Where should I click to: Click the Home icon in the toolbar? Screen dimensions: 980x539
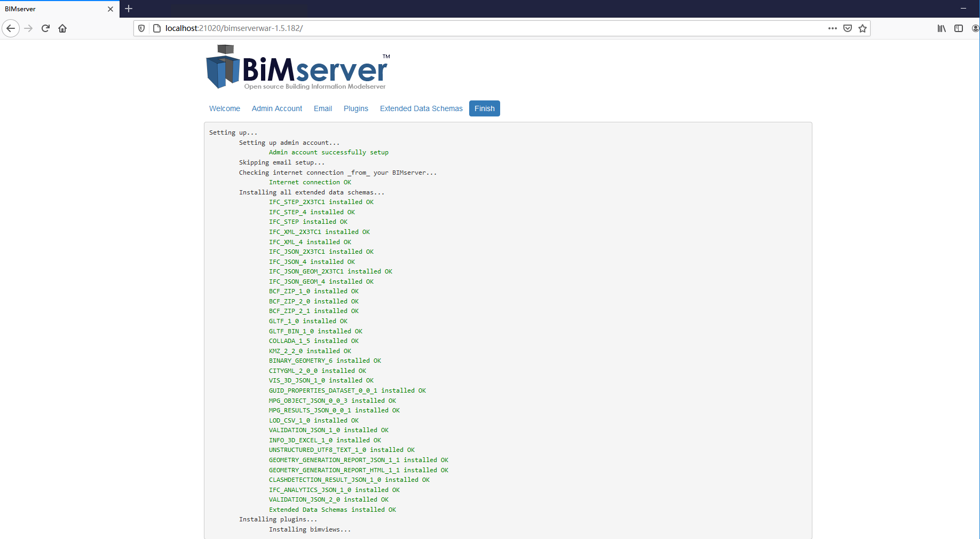coord(62,28)
